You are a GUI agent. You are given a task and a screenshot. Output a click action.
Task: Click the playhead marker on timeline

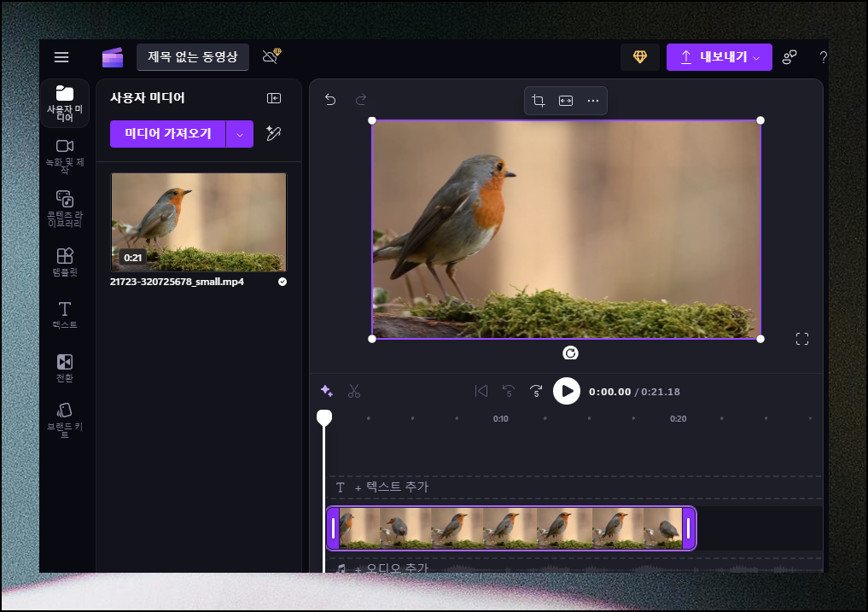[323, 417]
